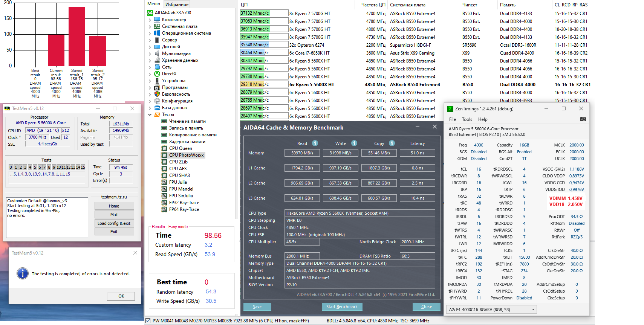This screenshot has width=644, height=325.
Task: Collapse the Тесты tree node
Action: (x=150, y=114)
